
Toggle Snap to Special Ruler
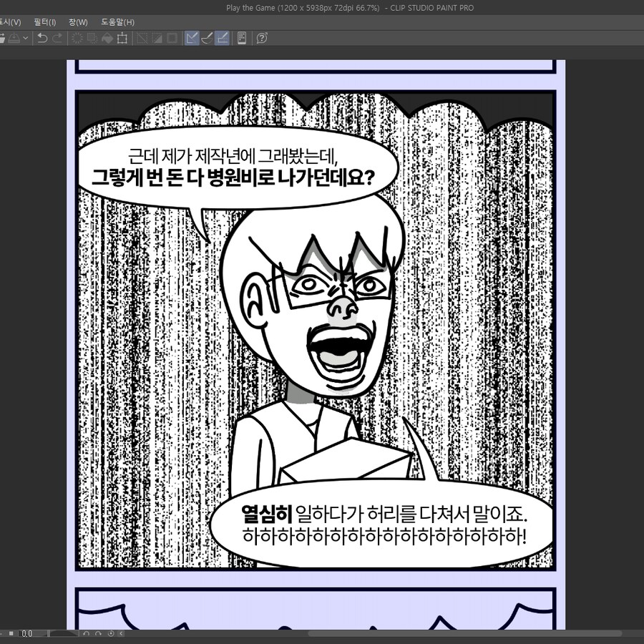tap(207, 38)
